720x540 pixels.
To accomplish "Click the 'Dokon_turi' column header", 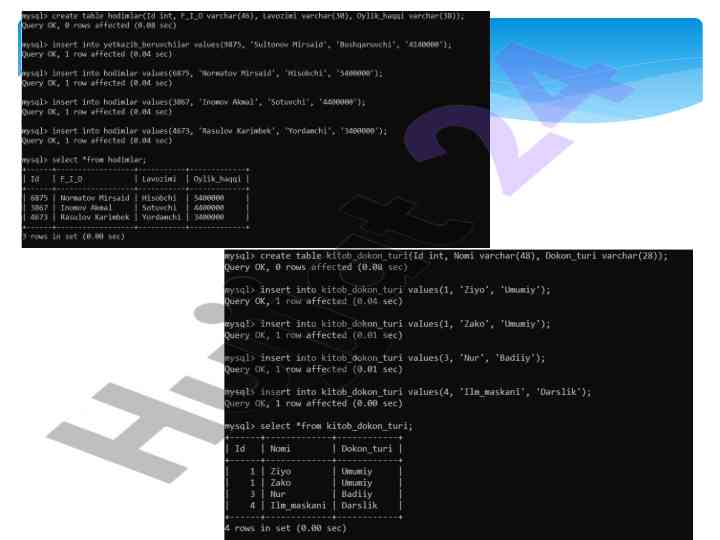I will [366, 449].
